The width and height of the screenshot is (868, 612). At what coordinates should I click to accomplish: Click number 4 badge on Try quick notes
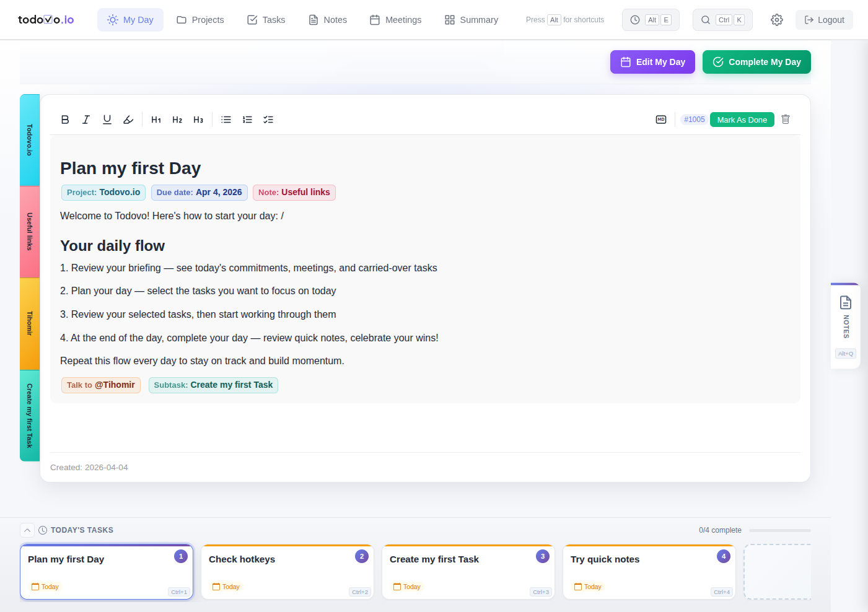tap(724, 556)
